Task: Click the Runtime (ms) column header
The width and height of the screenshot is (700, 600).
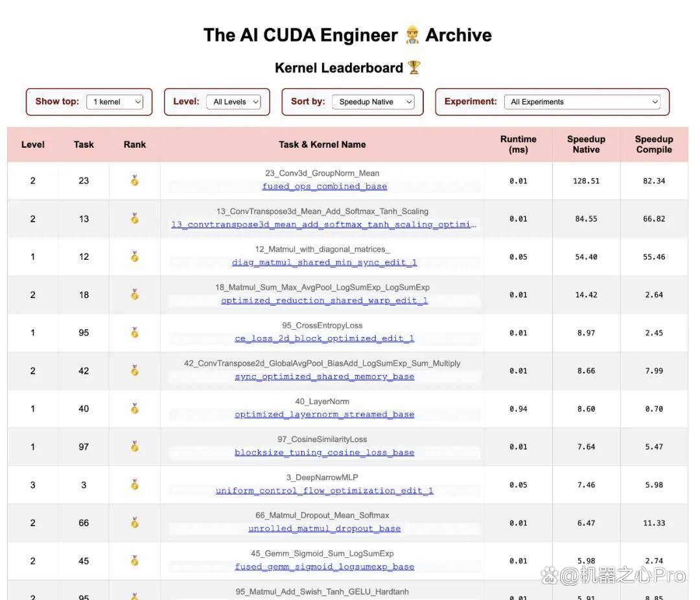Action: [519, 144]
